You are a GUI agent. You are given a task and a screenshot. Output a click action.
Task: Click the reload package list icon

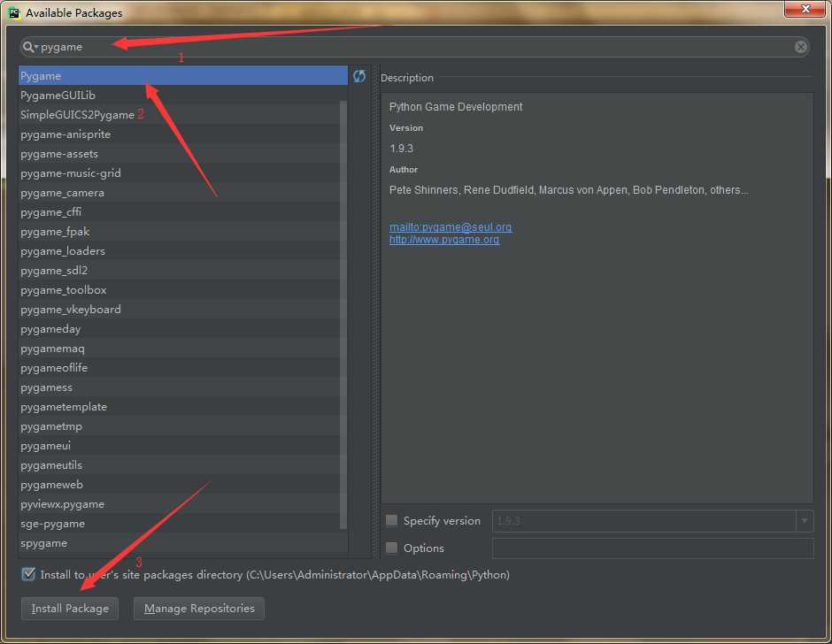coord(359,76)
